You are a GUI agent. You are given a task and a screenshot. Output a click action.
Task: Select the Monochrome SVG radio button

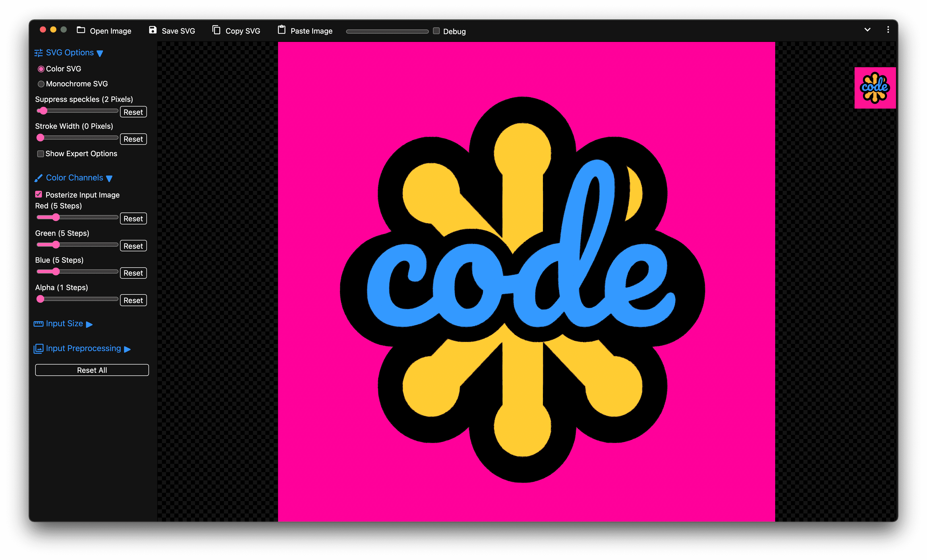(41, 84)
